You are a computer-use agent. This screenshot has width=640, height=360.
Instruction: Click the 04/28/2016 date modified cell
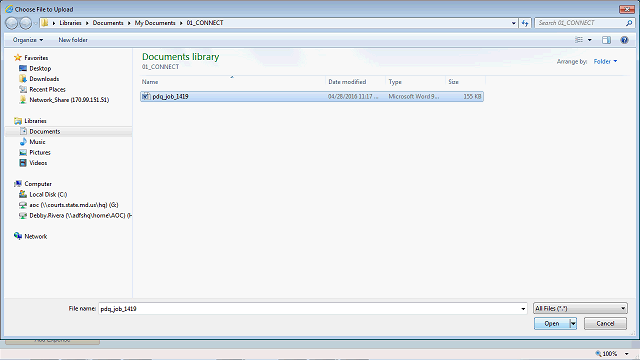353,96
